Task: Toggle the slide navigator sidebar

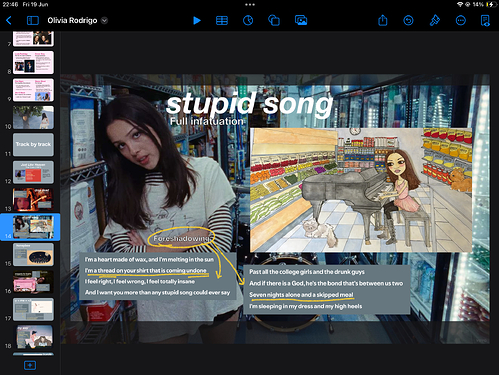Action: (33, 20)
